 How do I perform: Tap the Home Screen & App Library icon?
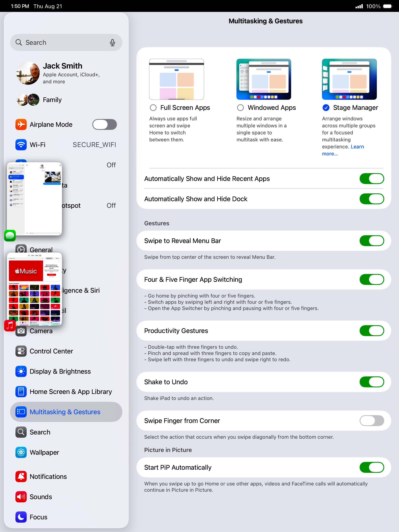point(21,392)
